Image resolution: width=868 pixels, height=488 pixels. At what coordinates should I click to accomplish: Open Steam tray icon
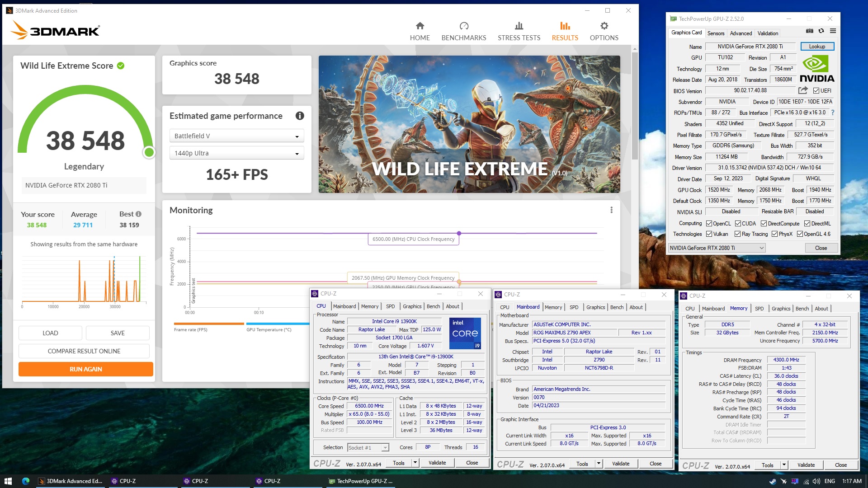click(x=773, y=481)
